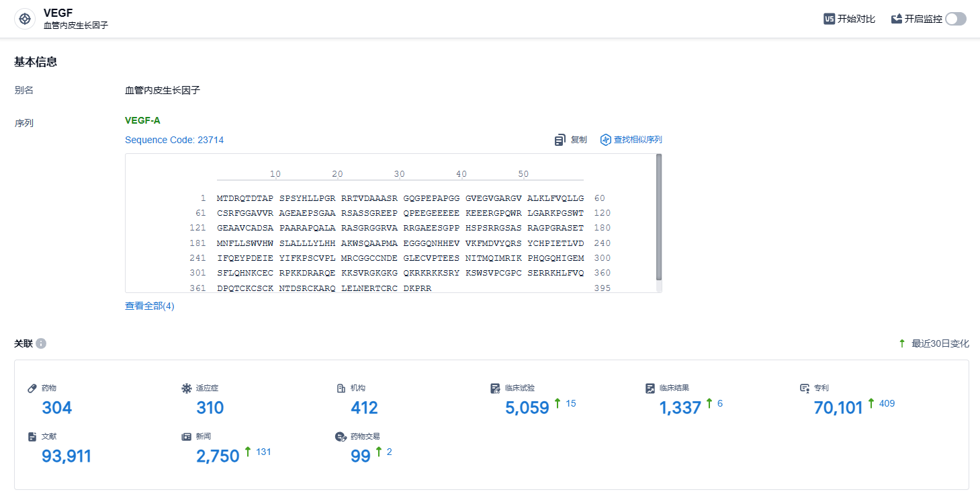
Task: Click the 适应症 virus icon
Action: tap(187, 388)
